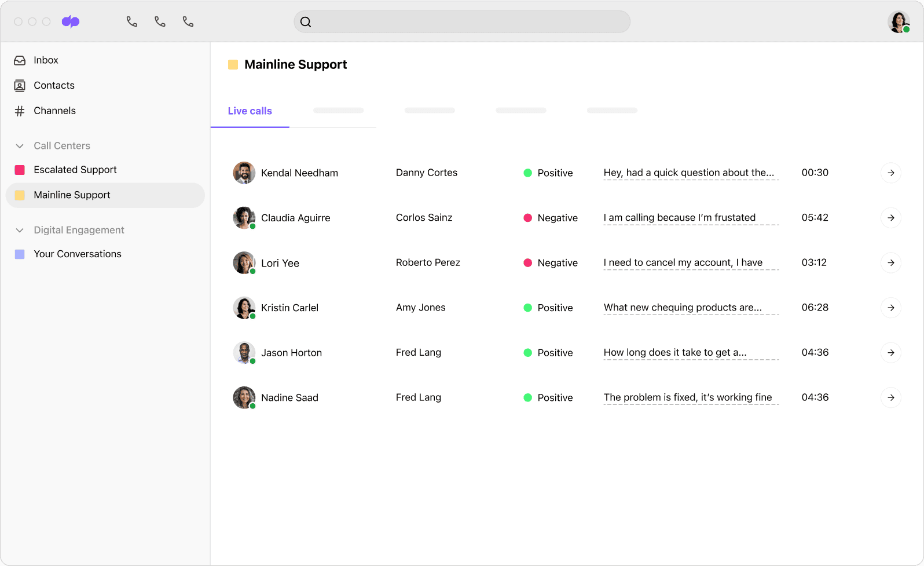Collapse the Digital Engagement section
This screenshot has width=924, height=566.
(20, 231)
